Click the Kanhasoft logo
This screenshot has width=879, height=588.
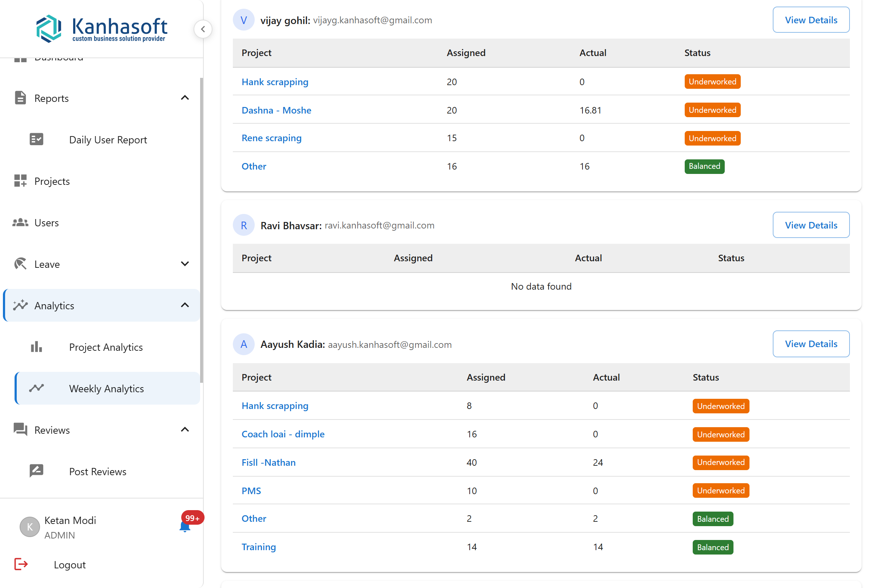click(x=102, y=28)
